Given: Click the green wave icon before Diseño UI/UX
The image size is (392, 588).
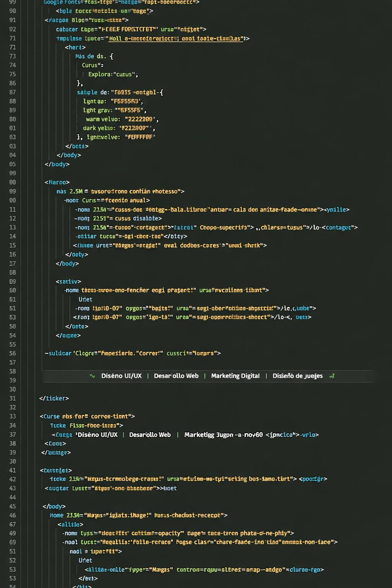Looking at the screenshot, I should pyautogui.click(x=92, y=376).
